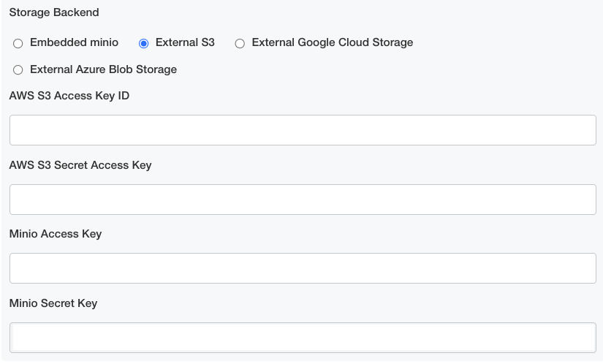603x364 pixels.
Task: Select the Embedded minio radio button
Action: [18, 44]
